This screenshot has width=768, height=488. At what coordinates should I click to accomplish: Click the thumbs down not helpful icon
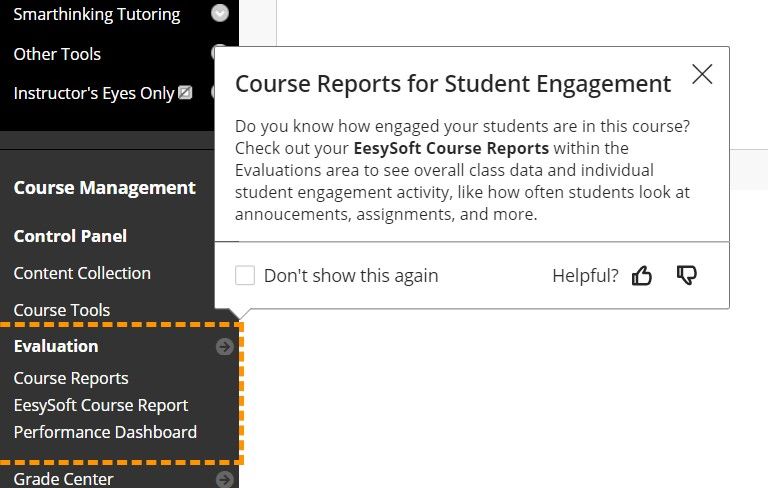686,275
